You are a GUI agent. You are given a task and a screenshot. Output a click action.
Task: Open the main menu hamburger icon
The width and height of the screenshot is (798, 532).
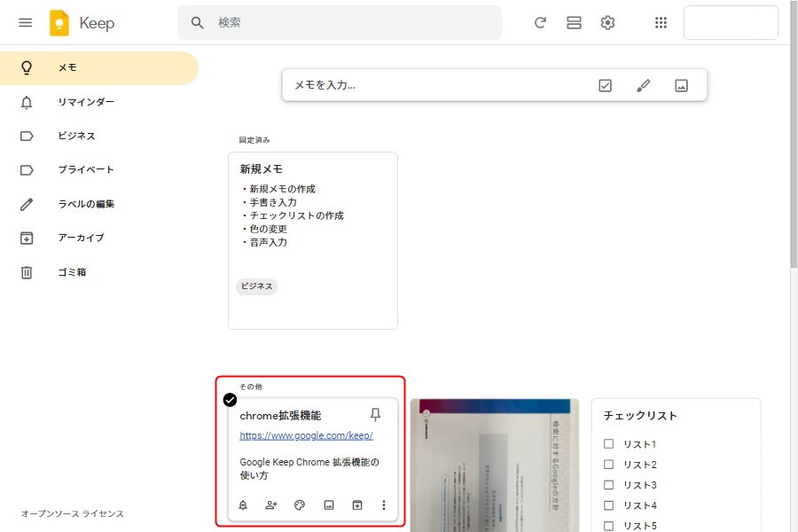click(25, 23)
